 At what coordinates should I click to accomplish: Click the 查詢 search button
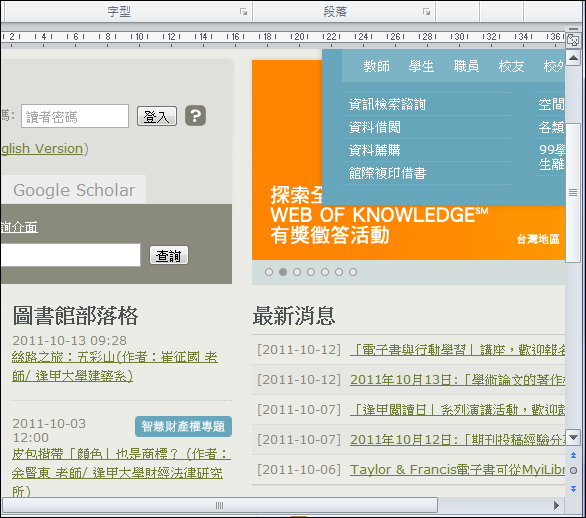coord(169,256)
